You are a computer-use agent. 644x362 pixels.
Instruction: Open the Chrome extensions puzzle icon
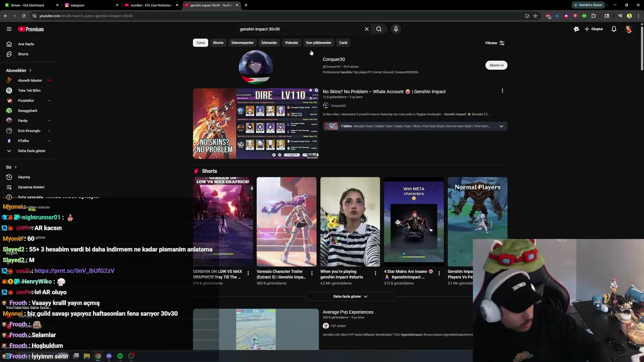point(593,16)
